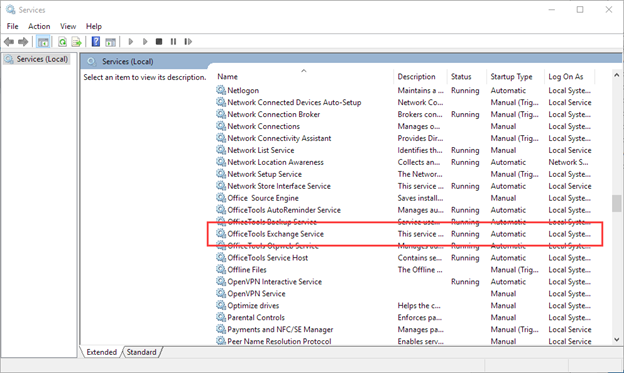Select Services (Local) in the console tree

coord(37,59)
